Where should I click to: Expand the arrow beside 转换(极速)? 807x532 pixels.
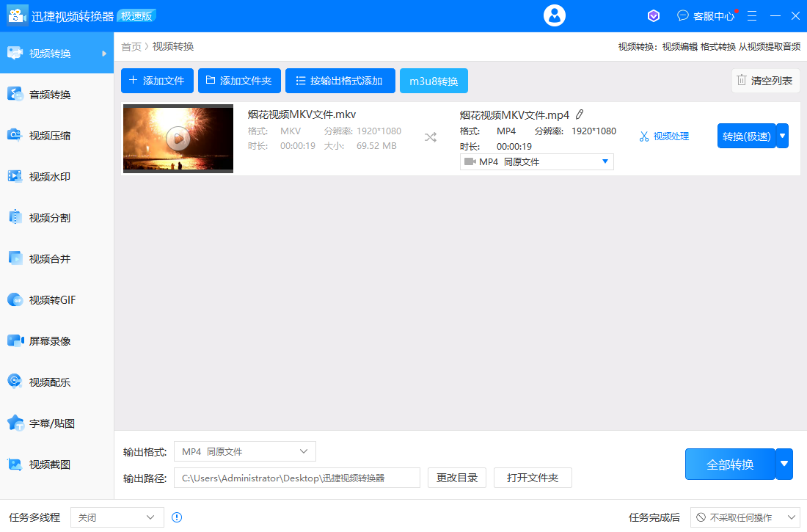click(782, 136)
